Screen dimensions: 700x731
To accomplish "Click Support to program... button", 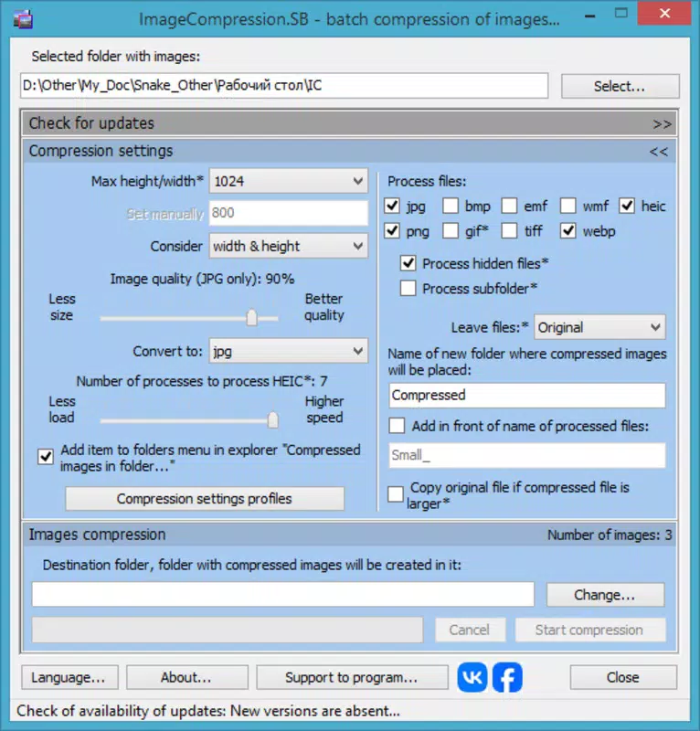I will coord(352,677).
